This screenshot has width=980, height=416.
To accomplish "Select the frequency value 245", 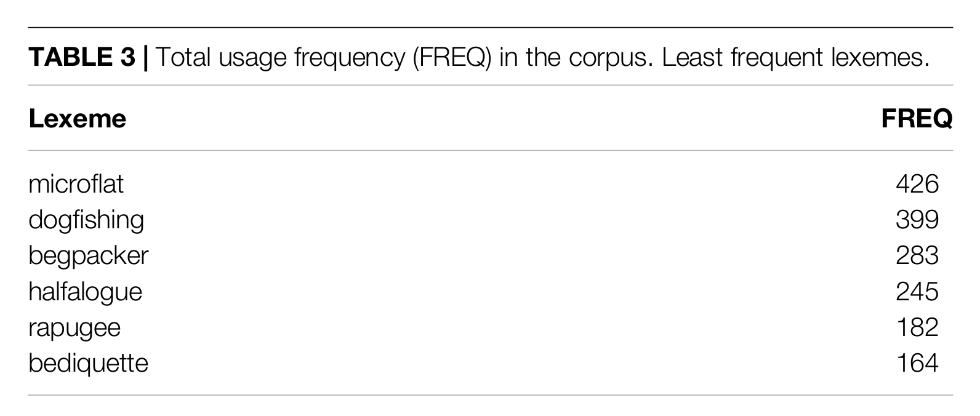I will point(917,291).
